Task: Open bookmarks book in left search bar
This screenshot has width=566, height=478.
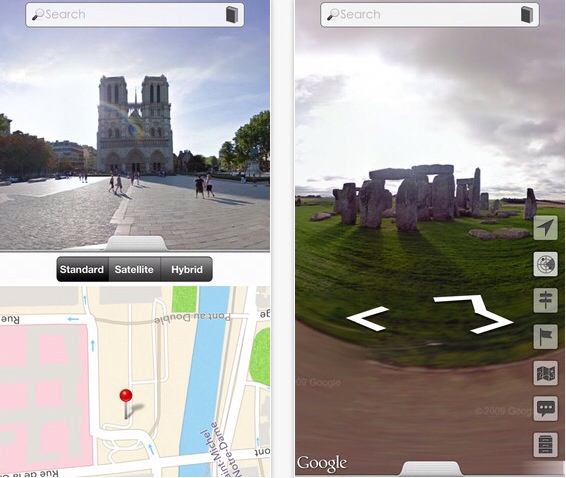Action: [x=232, y=15]
